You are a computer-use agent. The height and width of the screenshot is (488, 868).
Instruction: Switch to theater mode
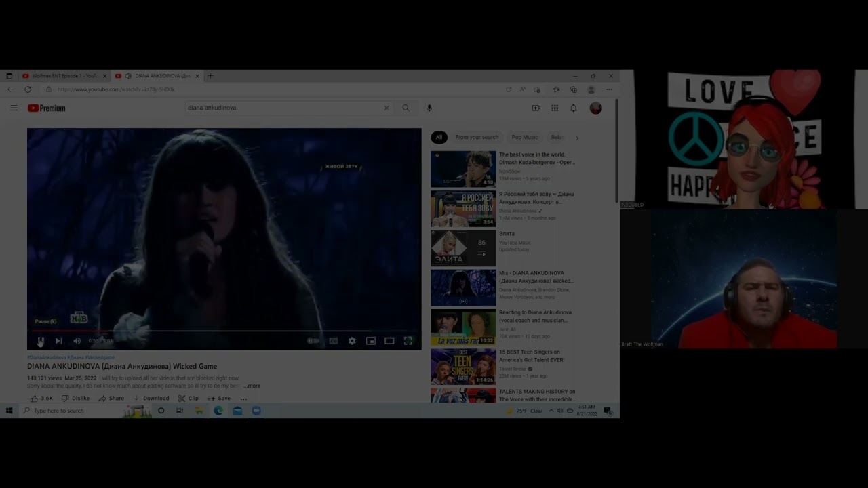tap(389, 341)
